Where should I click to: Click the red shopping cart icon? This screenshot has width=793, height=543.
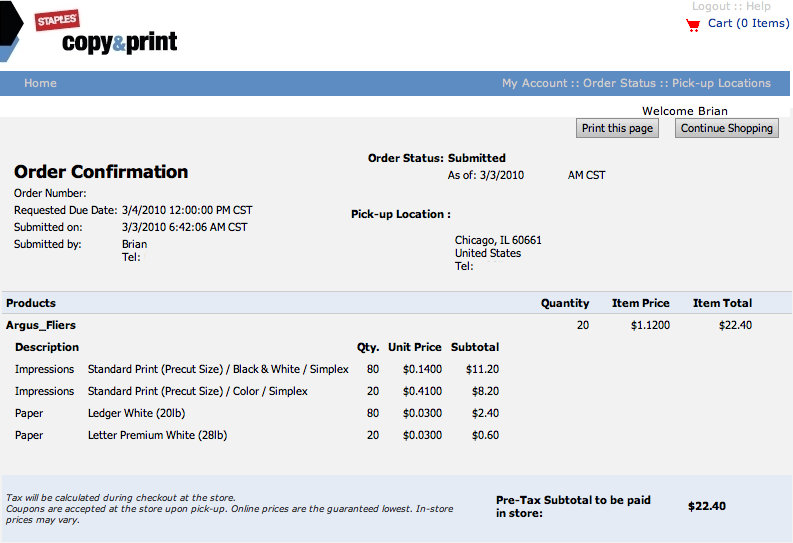click(693, 25)
